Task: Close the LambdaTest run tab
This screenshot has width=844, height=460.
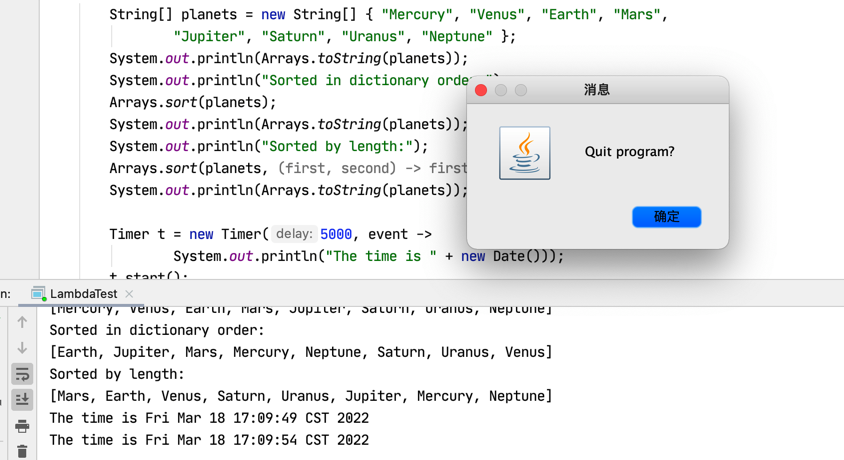Action: (129, 294)
